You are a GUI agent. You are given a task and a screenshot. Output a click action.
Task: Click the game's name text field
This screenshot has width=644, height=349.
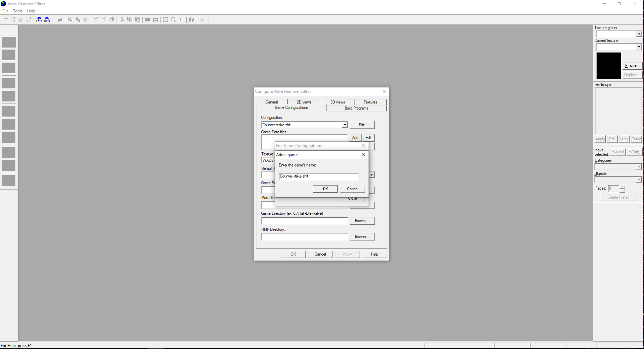319,176
